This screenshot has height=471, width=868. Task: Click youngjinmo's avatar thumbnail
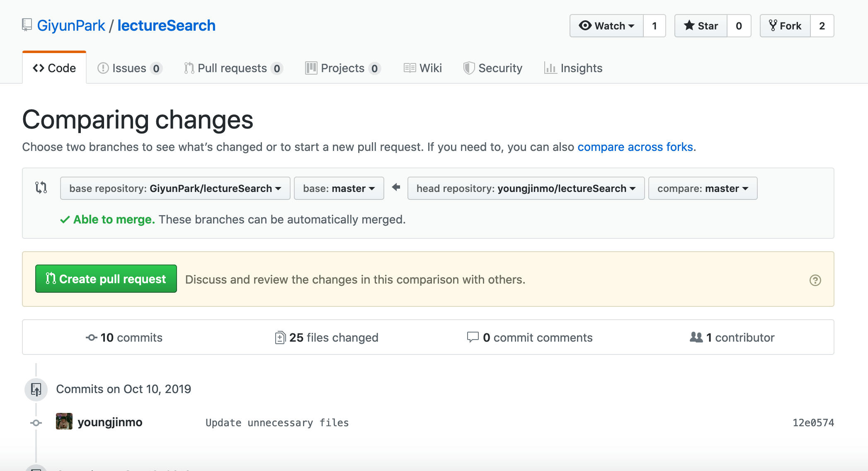[64, 422]
